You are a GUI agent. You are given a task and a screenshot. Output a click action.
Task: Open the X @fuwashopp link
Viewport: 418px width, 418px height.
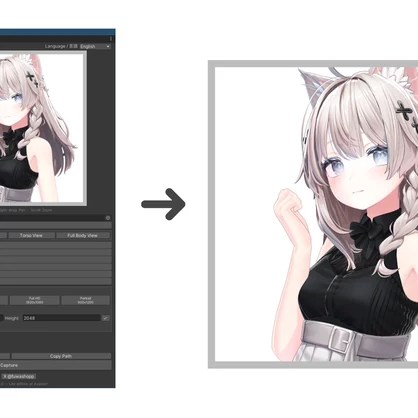pos(18,376)
